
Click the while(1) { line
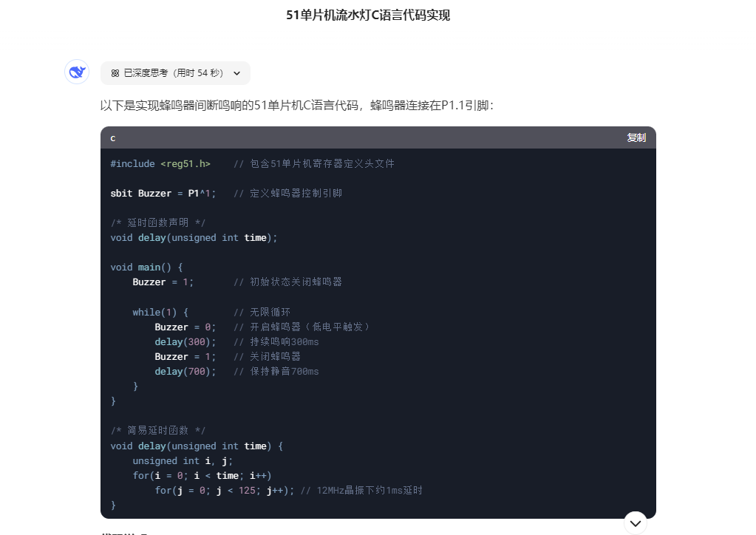pos(160,313)
